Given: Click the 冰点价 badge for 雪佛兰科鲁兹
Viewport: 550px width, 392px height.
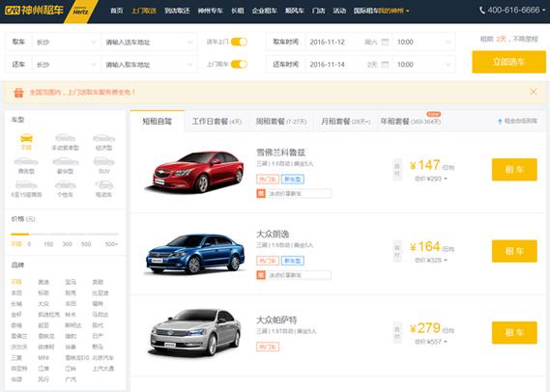Looking at the screenshot, I should 261,193.
